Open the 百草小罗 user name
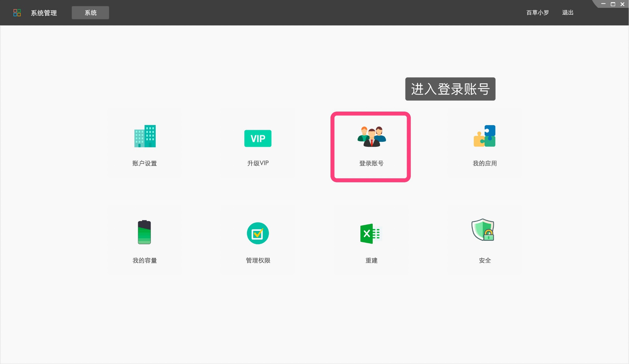Screen dimensions: 629x364 tap(537, 13)
